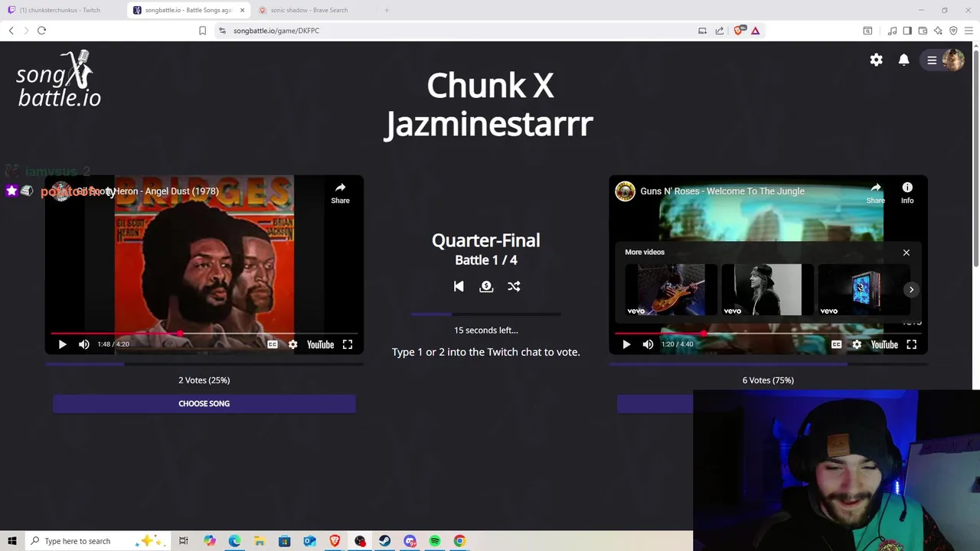This screenshot has width=980, height=551.
Task: Open Brave Rewards triangle icon
Action: click(x=755, y=31)
